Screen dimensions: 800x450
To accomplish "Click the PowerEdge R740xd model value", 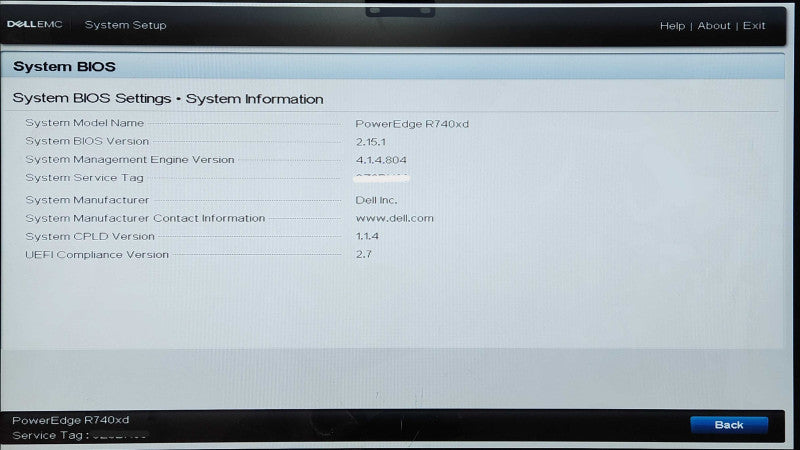I will [412, 123].
